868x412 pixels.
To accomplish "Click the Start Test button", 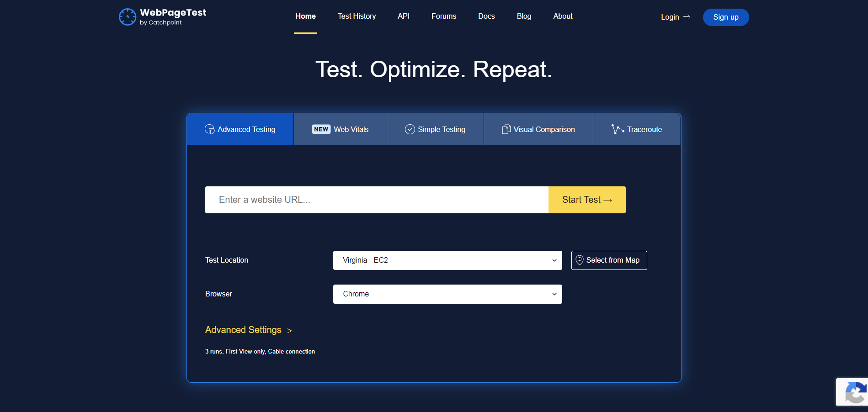I will 587,200.
